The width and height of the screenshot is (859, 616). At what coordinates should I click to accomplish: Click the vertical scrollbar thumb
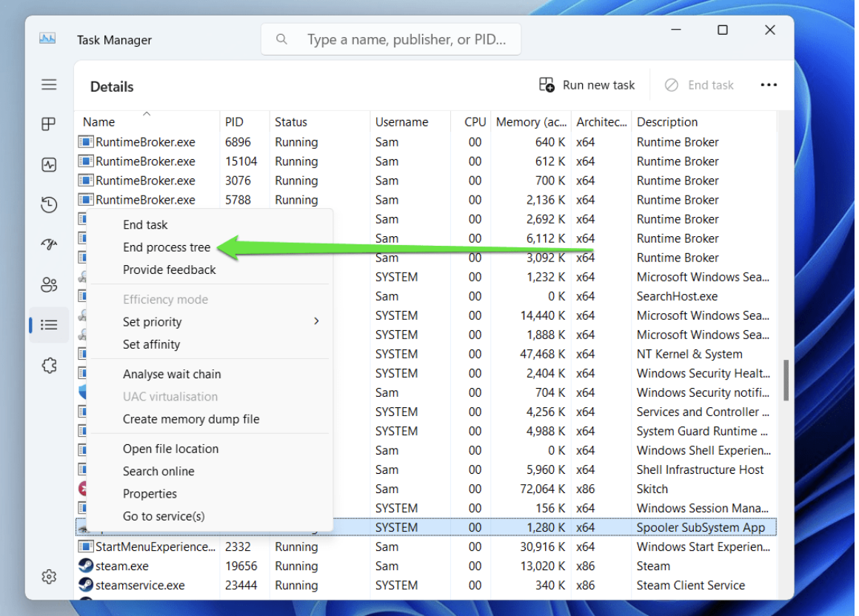pyautogui.click(x=785, y=380)
